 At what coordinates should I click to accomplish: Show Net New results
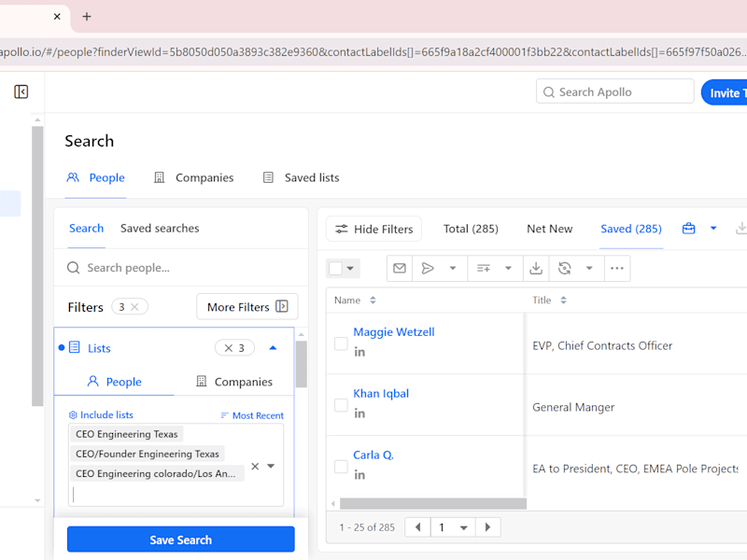[549, 229]
